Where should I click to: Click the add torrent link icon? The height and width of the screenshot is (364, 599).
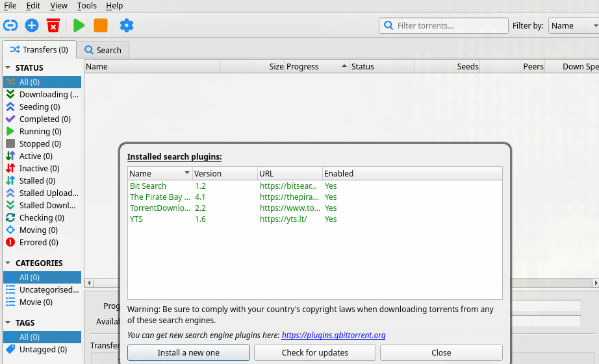[10, 25]
